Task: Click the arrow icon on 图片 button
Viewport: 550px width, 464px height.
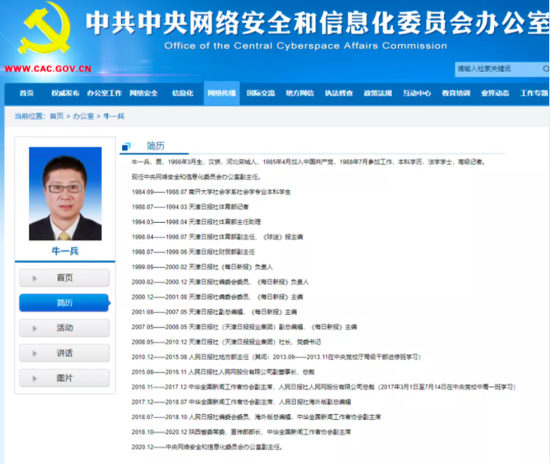Action: coord(35,379)
